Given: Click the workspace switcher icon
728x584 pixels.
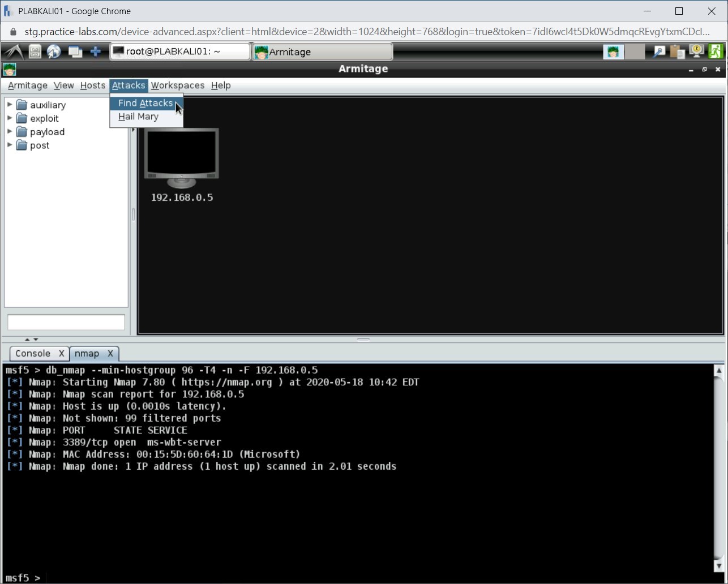Looking at the screenshot, I should point(75,51).
